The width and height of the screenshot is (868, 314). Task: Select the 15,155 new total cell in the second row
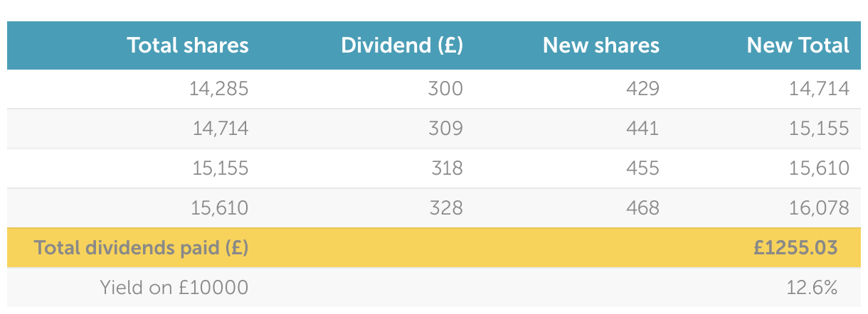coord(819,129)
